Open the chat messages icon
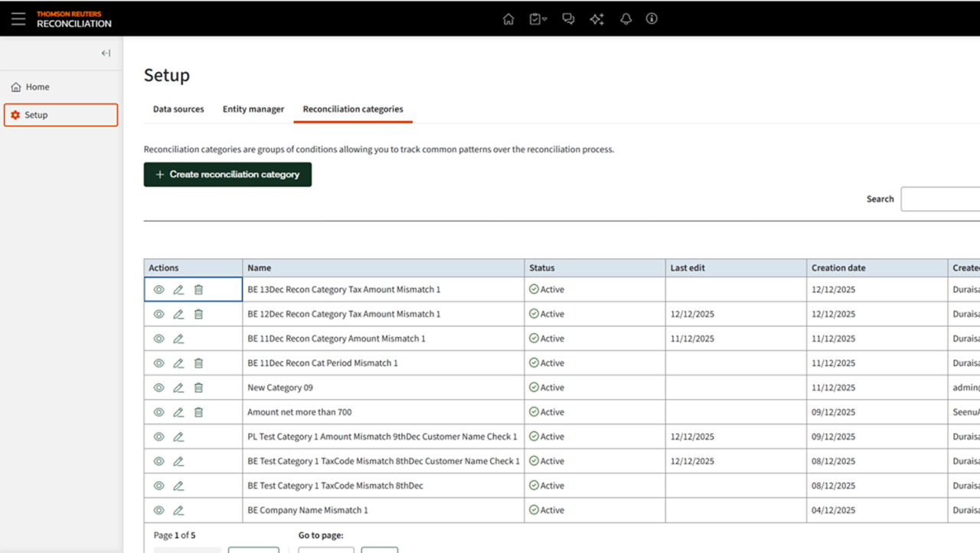The image size is (980, 553). point(568,19)
